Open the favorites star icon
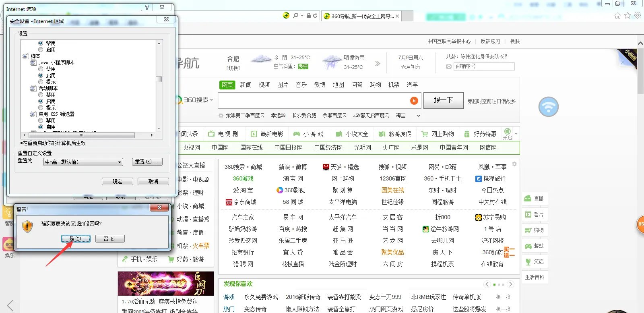The height and width of the screenshot is (313, 644). click(x=628, y=16)
